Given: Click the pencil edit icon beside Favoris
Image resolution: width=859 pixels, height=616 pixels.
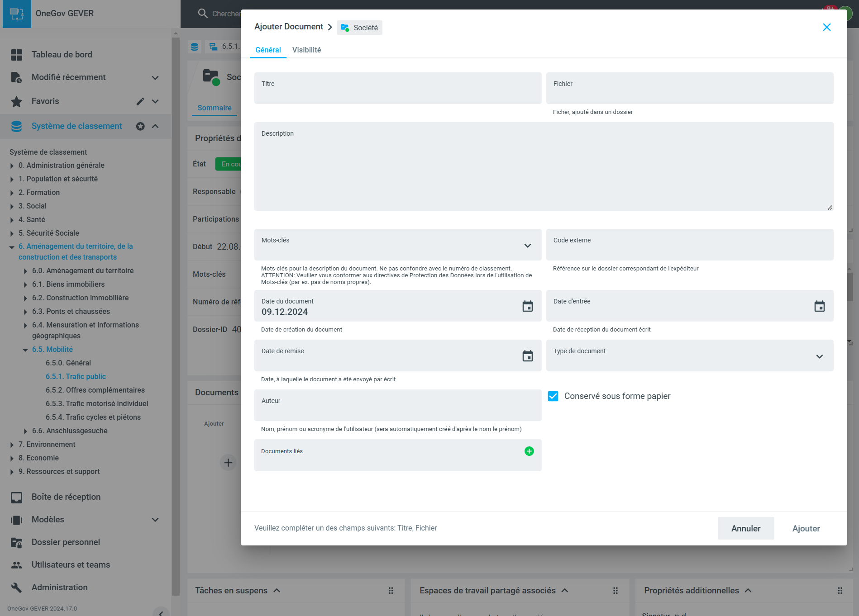Looking at the screenshot, I should (140, 101).
